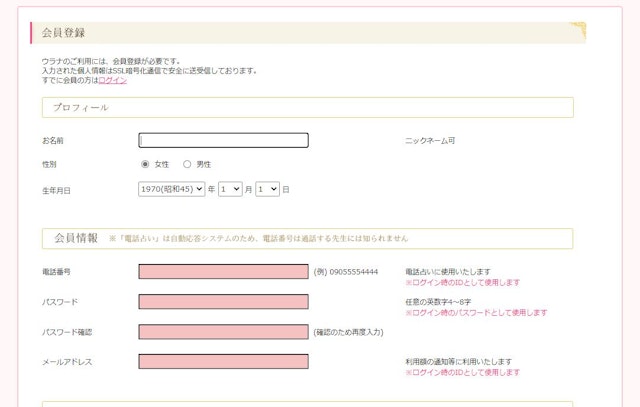Click the ニックネーム可 note beside name
Image resolution: width=640 pixels, height=407 pixels.
coord(430,141)
